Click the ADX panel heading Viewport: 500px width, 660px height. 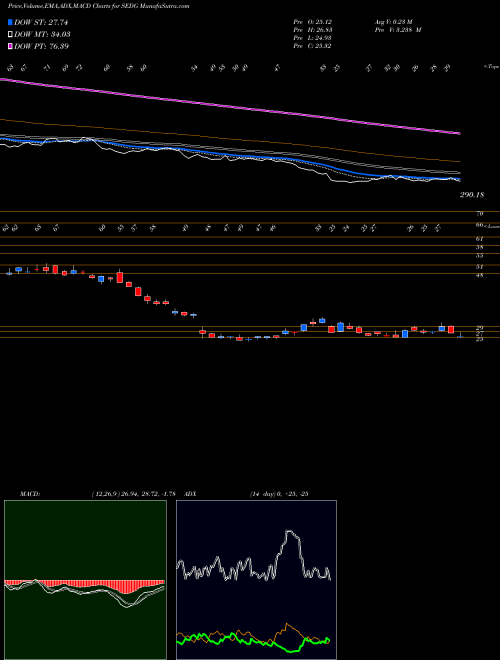tap(191, 494)
